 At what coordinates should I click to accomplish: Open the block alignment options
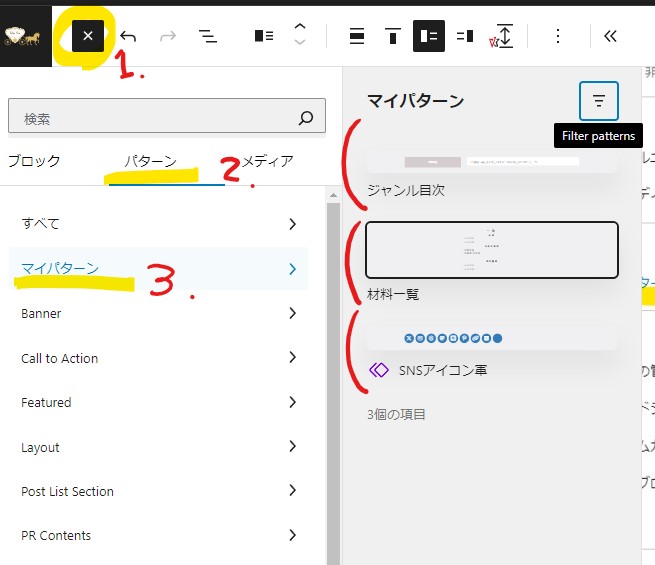357,36
